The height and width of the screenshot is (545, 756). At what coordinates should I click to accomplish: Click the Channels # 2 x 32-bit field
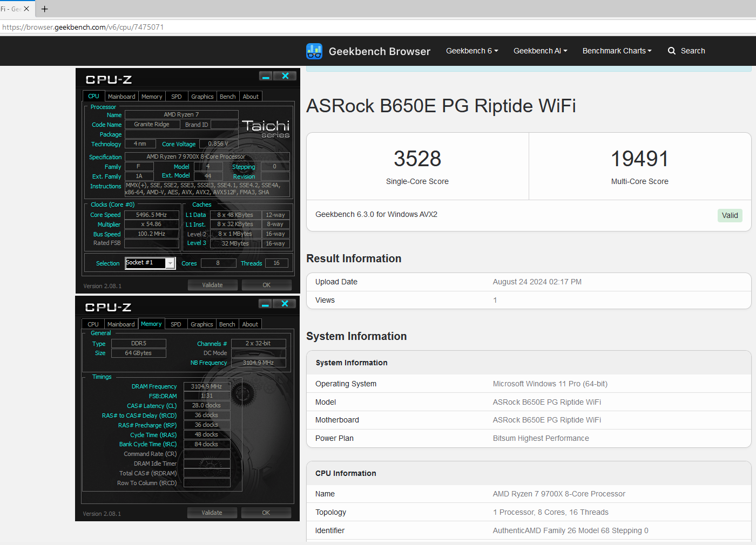tap(259, 343)
